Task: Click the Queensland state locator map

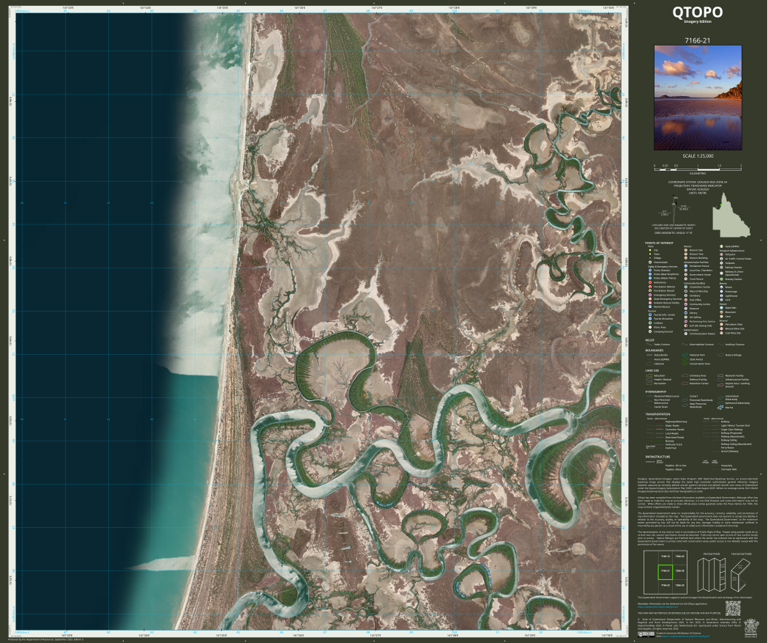Action: tap(731, 214)
